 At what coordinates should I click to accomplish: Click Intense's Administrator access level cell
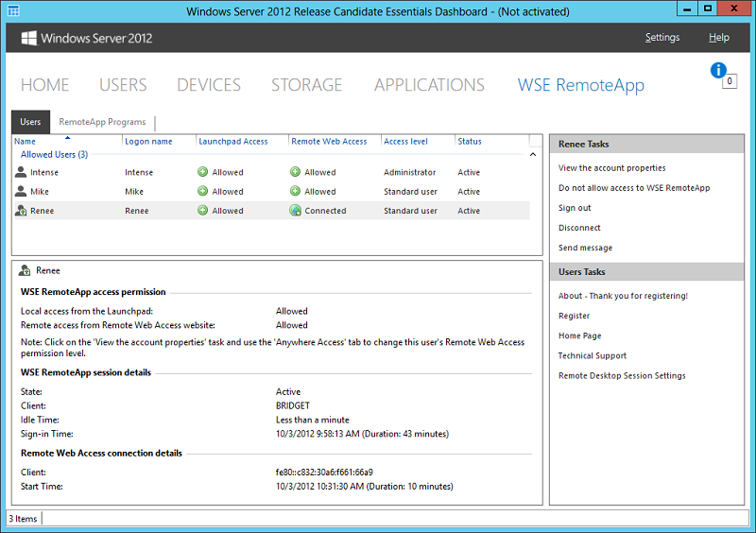click(x=410, y=172)
